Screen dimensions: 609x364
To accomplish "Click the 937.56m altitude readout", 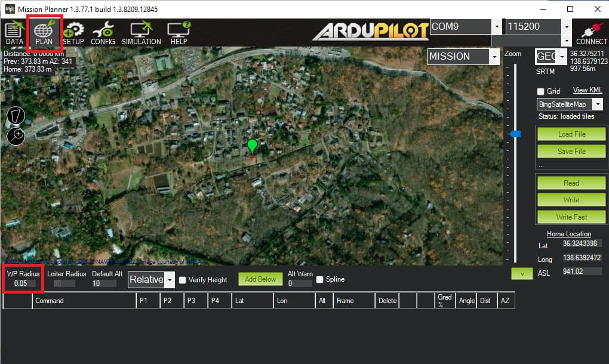I will 583,69.
